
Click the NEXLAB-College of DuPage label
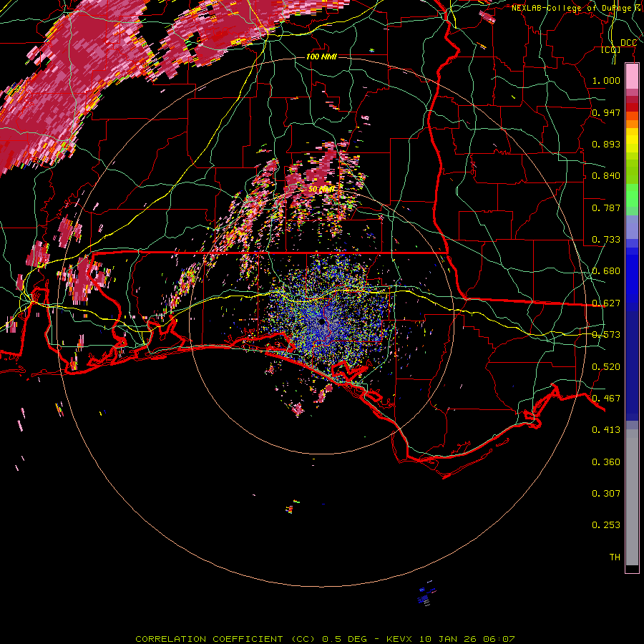575,8
